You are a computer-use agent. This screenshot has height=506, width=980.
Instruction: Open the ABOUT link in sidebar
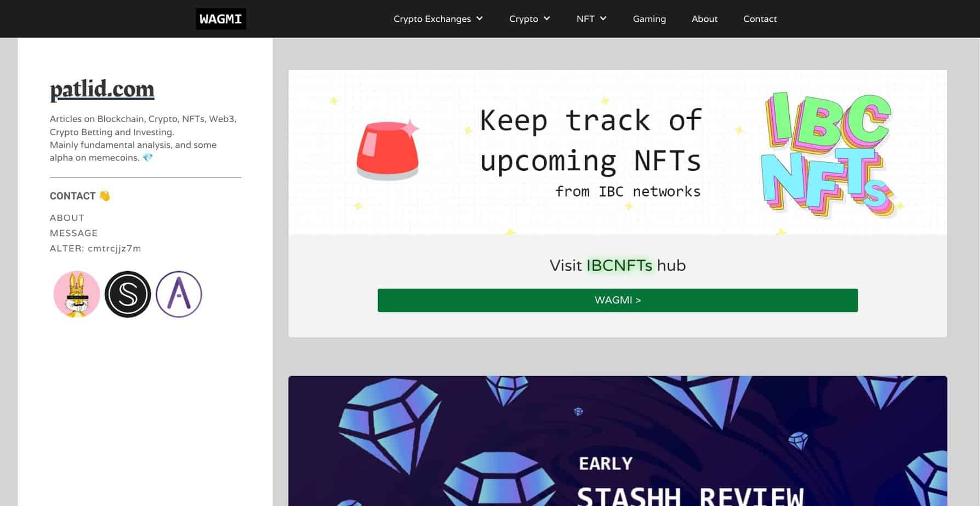[x=67, y=218]
